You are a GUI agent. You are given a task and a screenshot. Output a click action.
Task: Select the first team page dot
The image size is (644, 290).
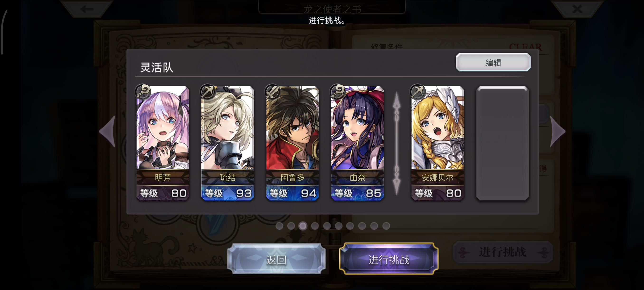tap(279, 226)
